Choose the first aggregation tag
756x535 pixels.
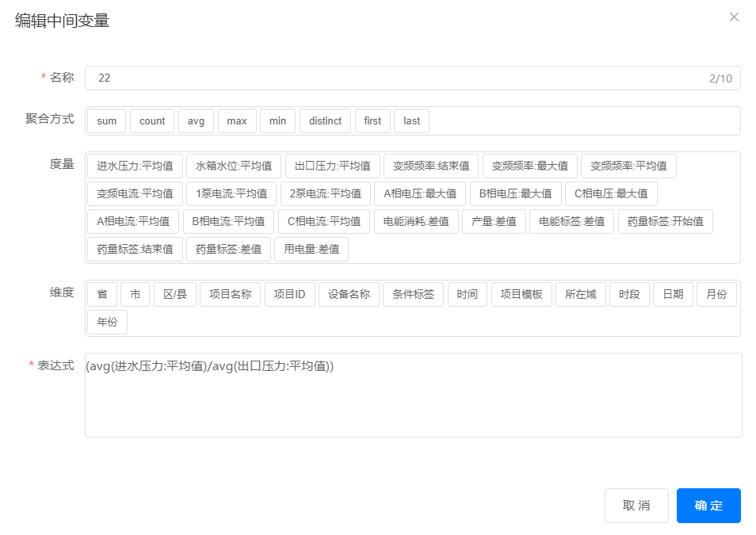coord(372,120)
